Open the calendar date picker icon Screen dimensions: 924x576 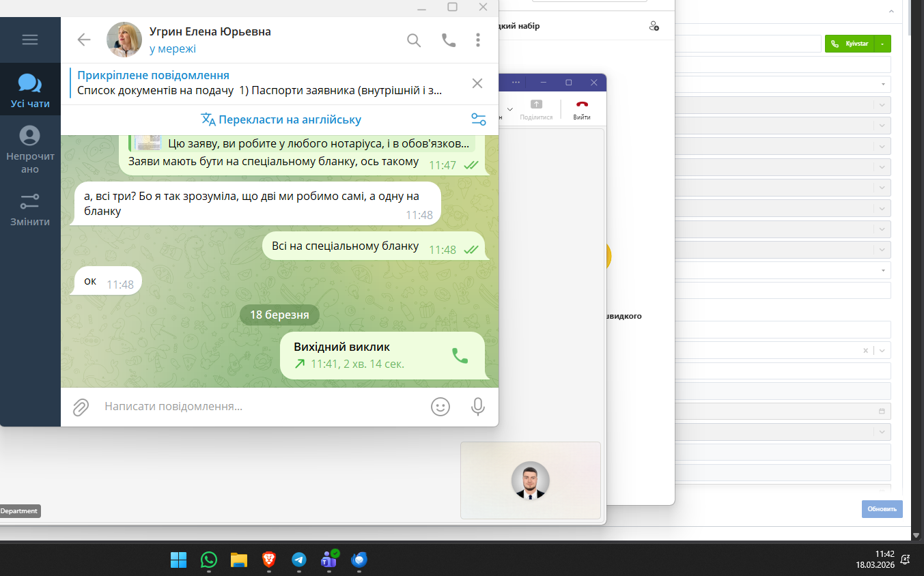882,412
